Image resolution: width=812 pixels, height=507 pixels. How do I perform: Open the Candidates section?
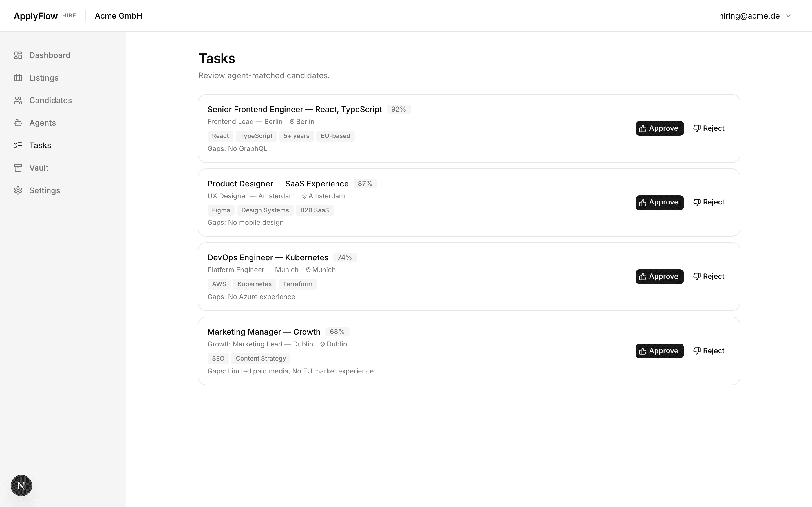click(x=50, y=100)
